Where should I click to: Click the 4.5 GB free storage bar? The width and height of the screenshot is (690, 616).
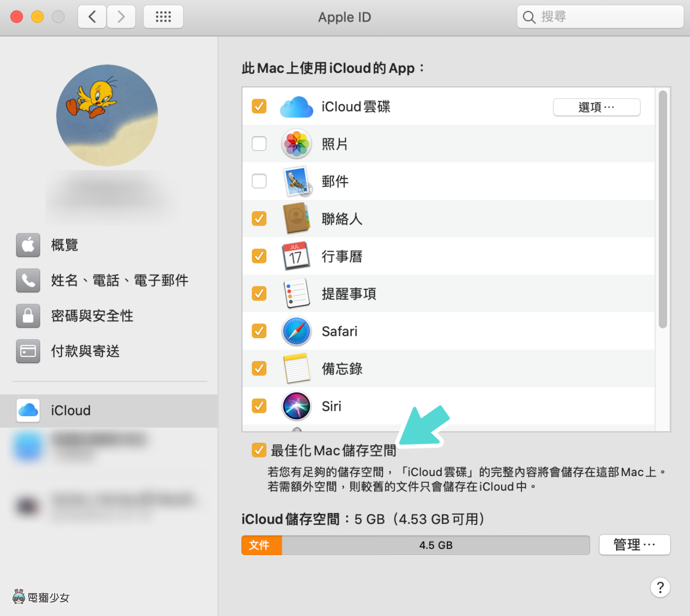click(436, 545)
